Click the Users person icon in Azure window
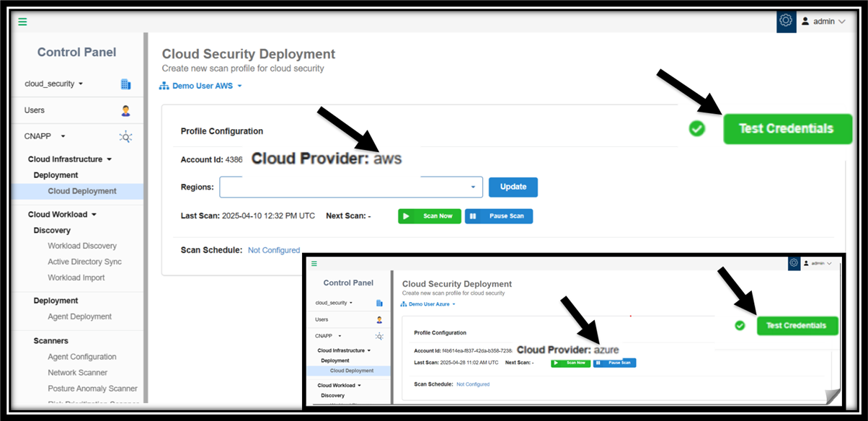 pyautogui.click(x=379, y=319)
